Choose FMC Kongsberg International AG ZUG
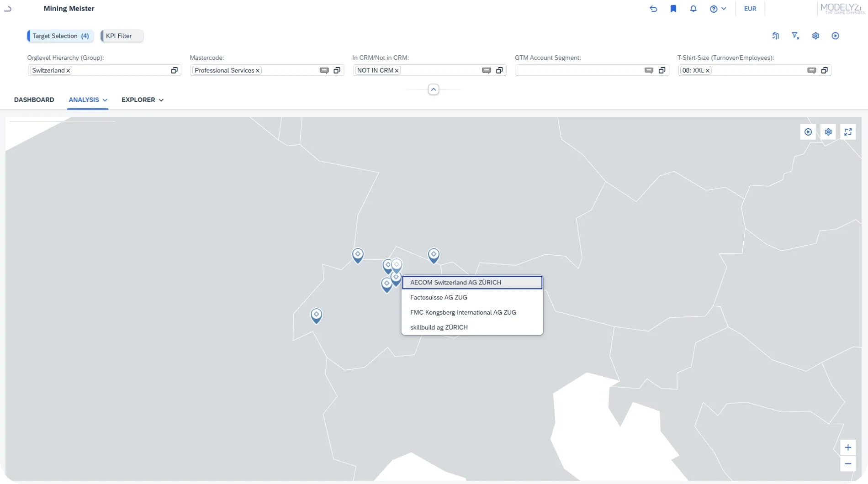The height and width of the screenshot is (484, 868). pos(472,313)
